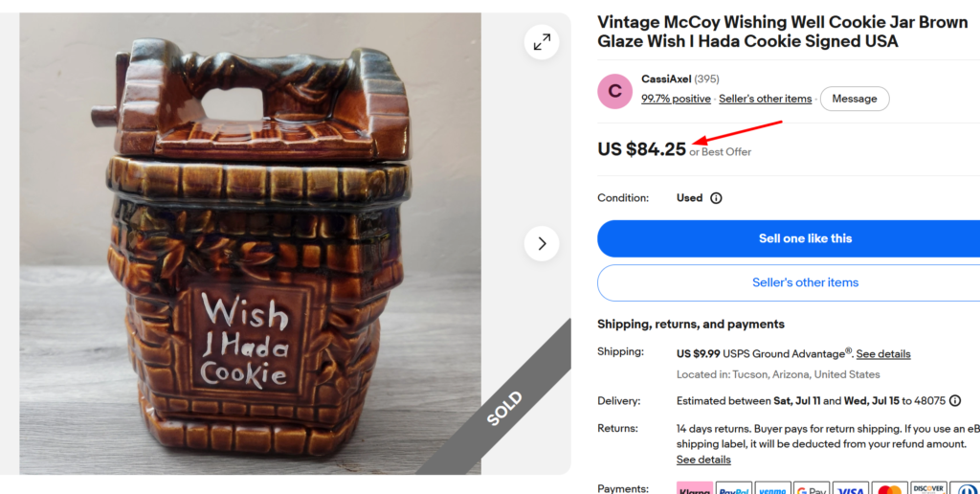Select the Venmo payment icon
Image resolution: width=980 pixels, height=494 pixels.
[772, 489]
